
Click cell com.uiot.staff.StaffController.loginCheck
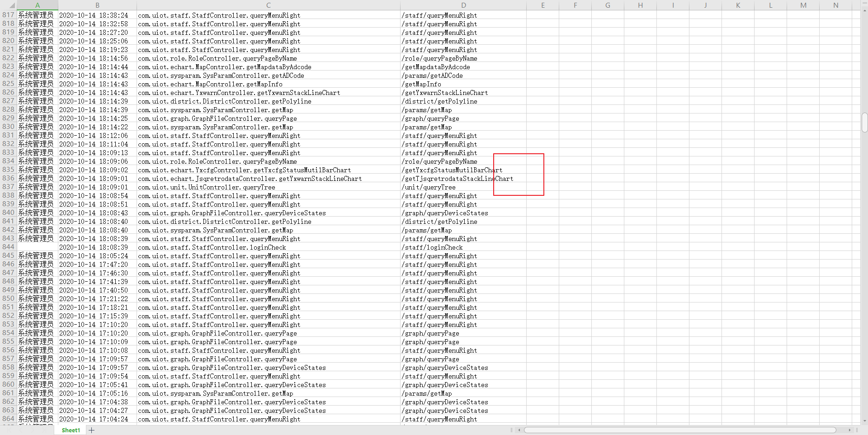[x=269, y=247]
